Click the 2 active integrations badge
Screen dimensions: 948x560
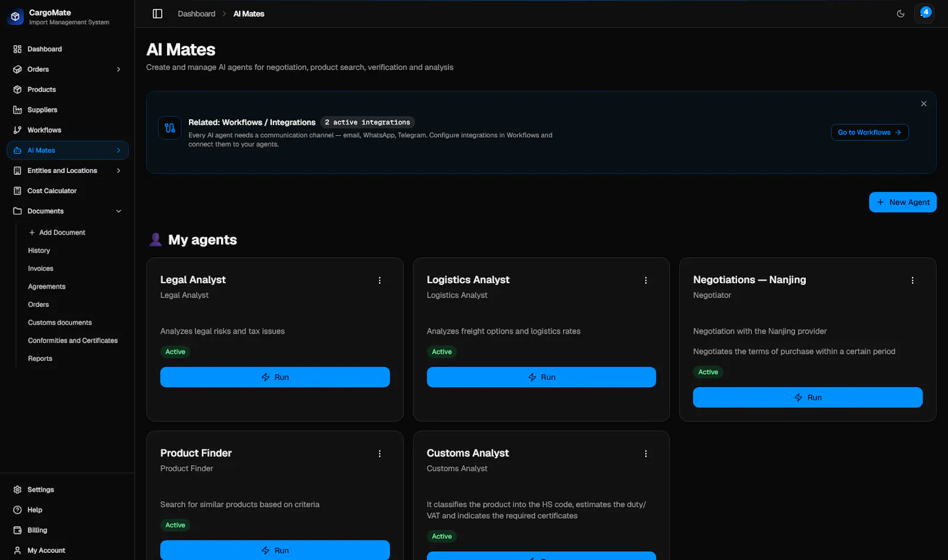click(x=367, y=122)
